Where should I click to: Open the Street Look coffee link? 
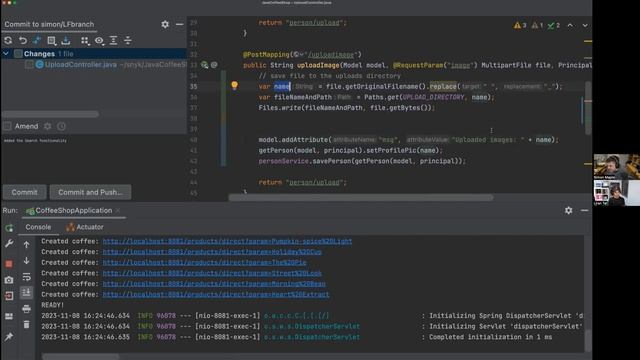pos(212,273)
